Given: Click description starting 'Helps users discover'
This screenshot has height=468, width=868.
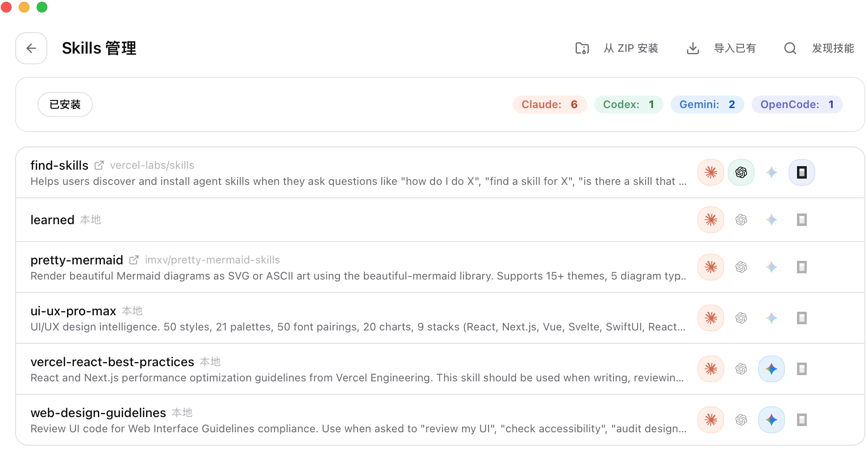Looking at the screenshot, I should (x=359, y=181).
